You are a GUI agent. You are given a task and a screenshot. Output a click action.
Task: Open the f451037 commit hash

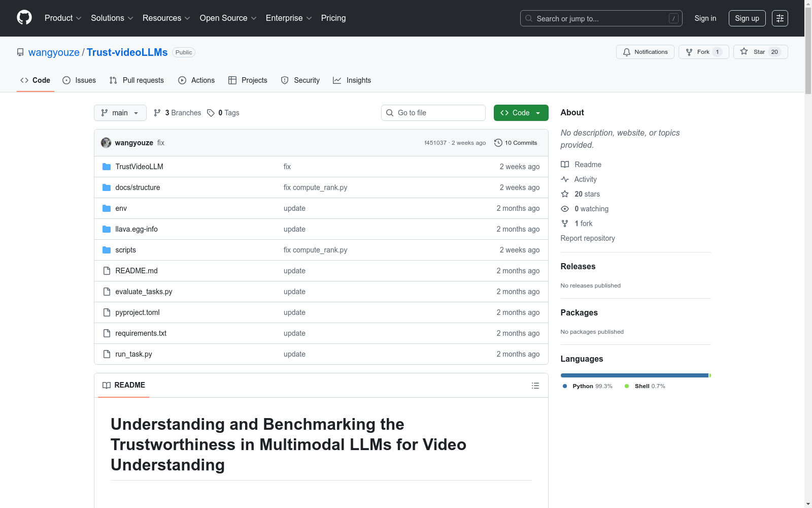tap(435, 143)
